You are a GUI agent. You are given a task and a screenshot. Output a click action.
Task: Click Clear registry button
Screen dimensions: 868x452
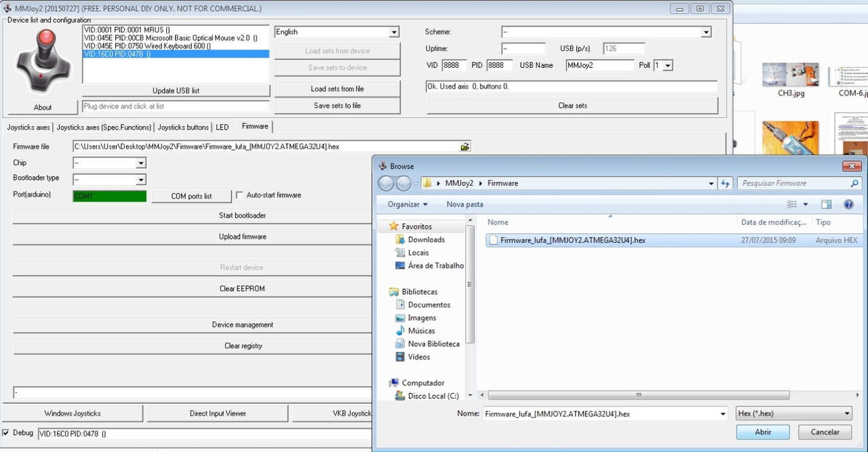242,346
